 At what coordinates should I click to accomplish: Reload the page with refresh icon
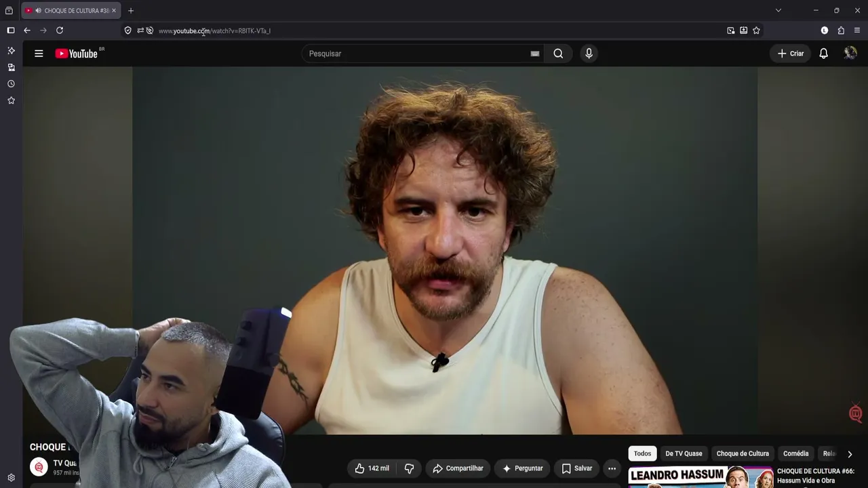pos(60,30)
